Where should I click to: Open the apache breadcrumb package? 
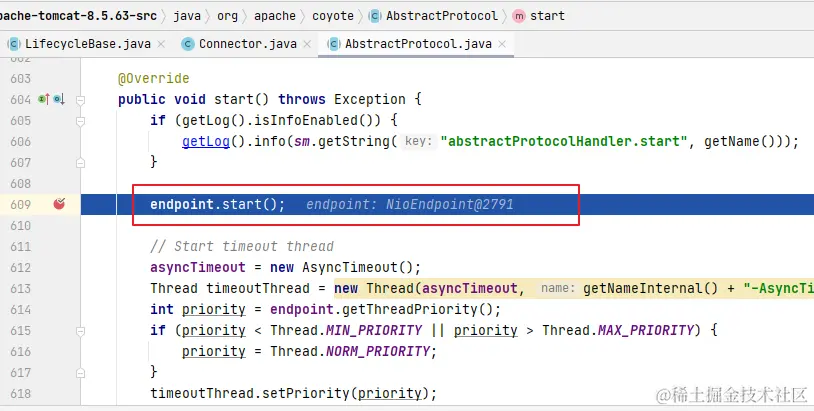tap(275, 16)
